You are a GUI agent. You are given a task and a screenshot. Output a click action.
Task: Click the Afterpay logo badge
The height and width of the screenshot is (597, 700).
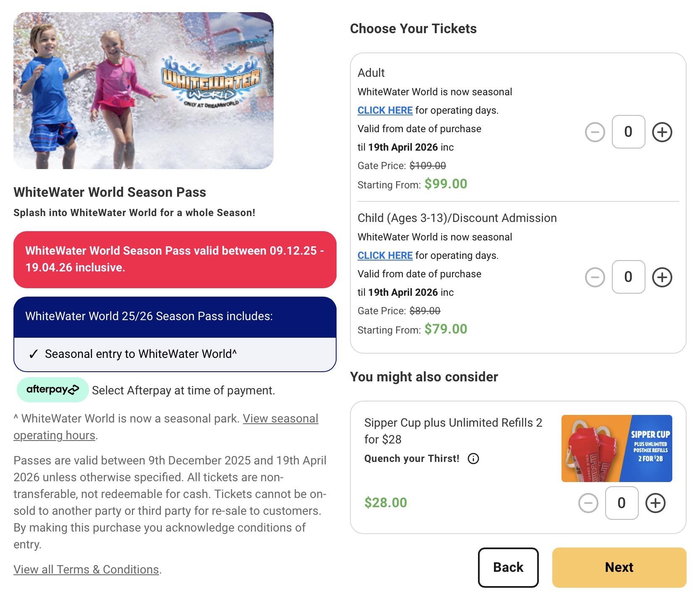[52, 390]
